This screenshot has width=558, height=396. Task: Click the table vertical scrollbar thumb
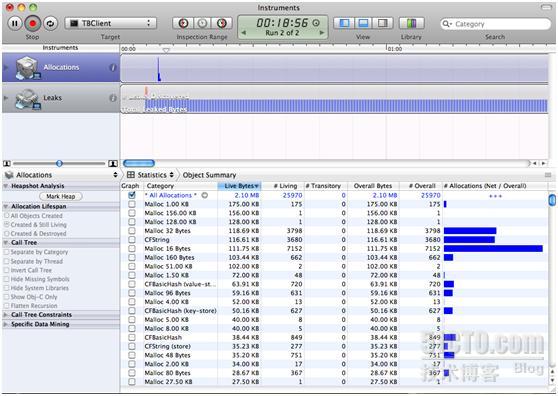point(552,200)
